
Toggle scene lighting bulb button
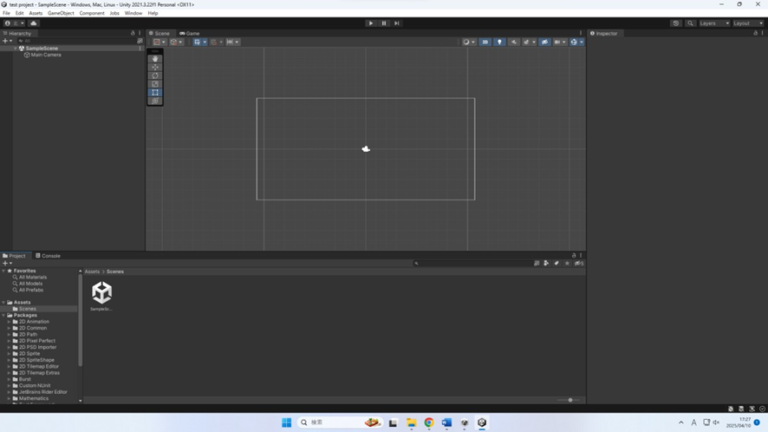(500, 42)
